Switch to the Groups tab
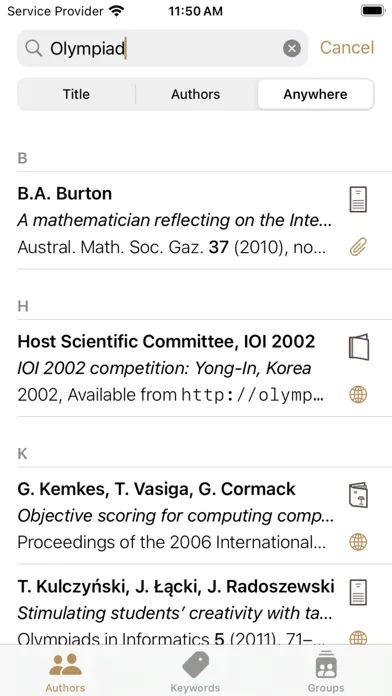Viewport: 392px width, 696px height. point(326,672)
